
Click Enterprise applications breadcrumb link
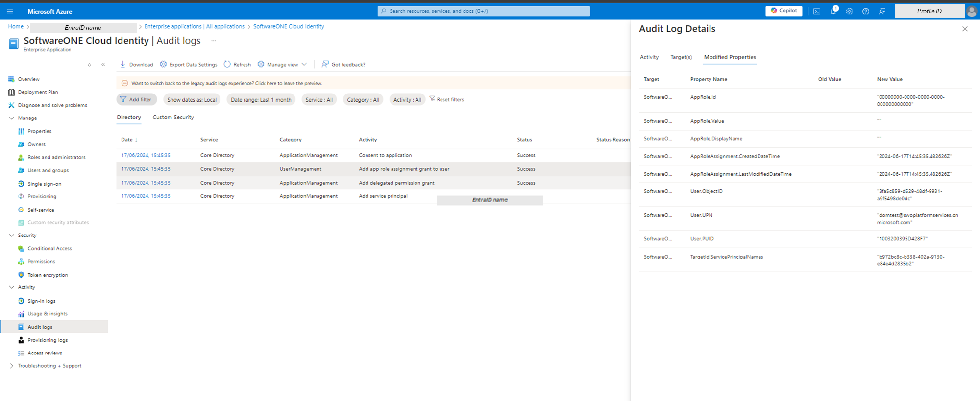pyautogui.click(x=194, y=27)
